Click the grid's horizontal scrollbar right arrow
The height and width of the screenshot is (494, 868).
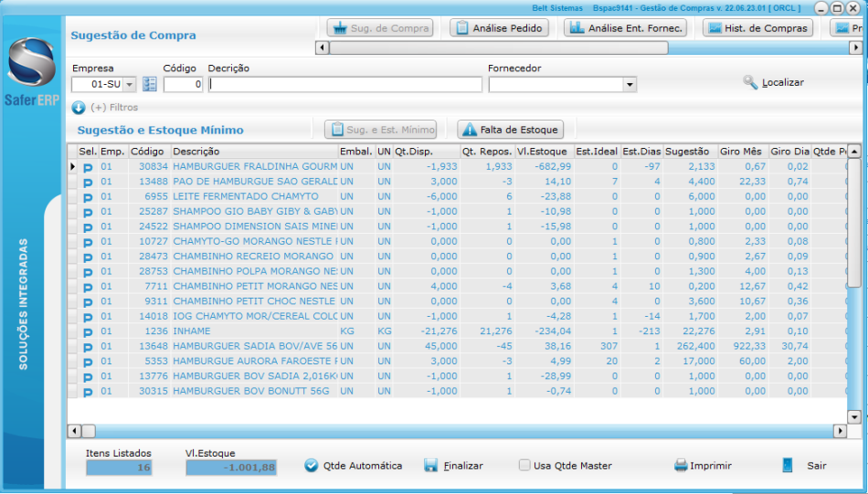(840, 431)
